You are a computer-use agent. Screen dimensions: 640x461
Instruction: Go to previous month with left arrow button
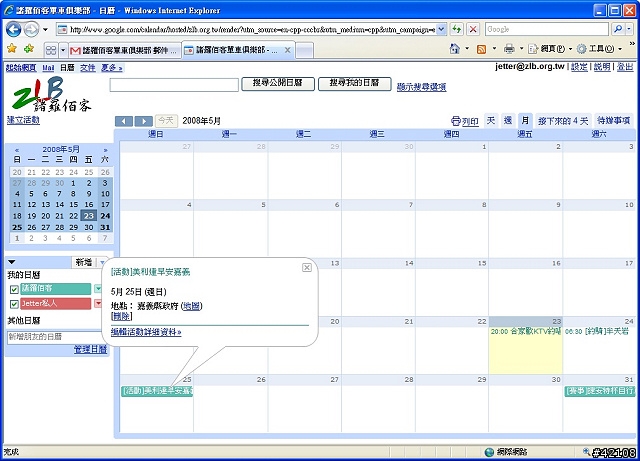click(x=124, y=121)
